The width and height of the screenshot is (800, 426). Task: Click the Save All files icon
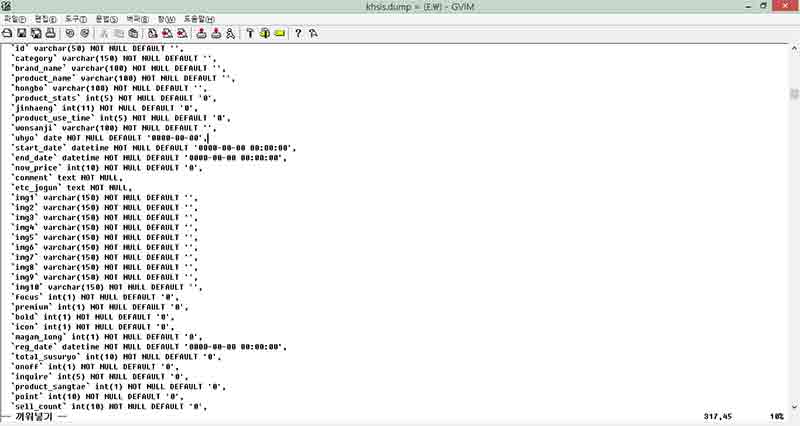pos(36,33)
